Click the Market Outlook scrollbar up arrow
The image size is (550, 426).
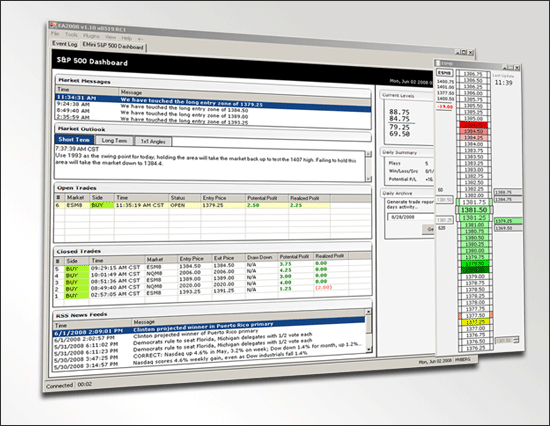pyautogui.click(x=369, y=154)
